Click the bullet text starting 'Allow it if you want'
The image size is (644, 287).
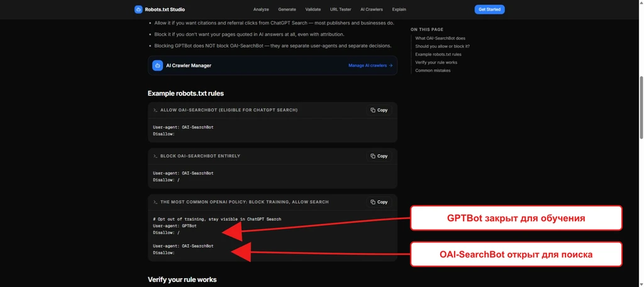point(274,23)
